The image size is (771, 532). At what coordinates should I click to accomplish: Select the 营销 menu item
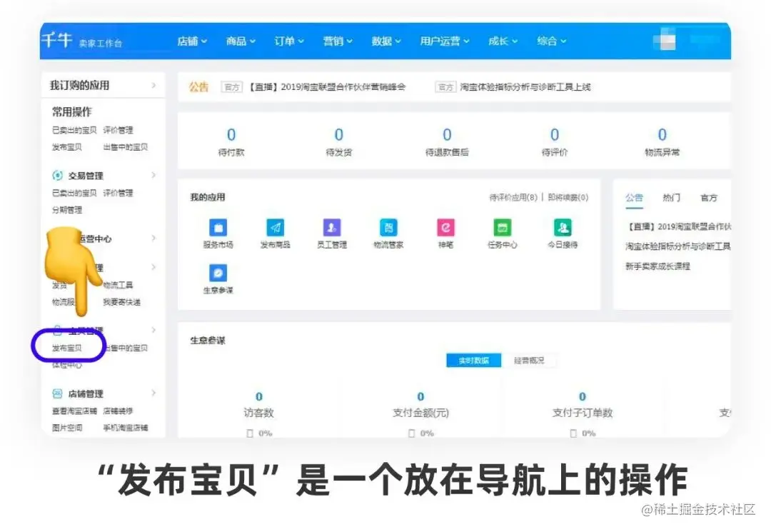(x=334, y=41)
